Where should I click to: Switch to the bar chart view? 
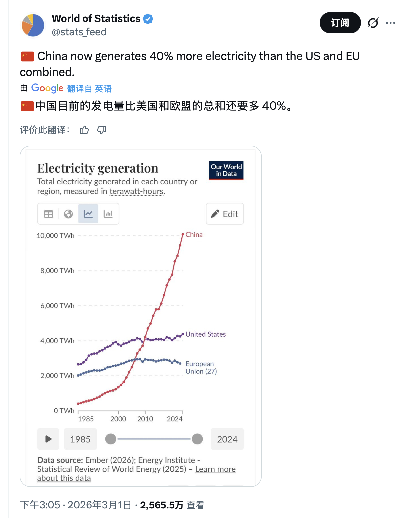point(109,214)
